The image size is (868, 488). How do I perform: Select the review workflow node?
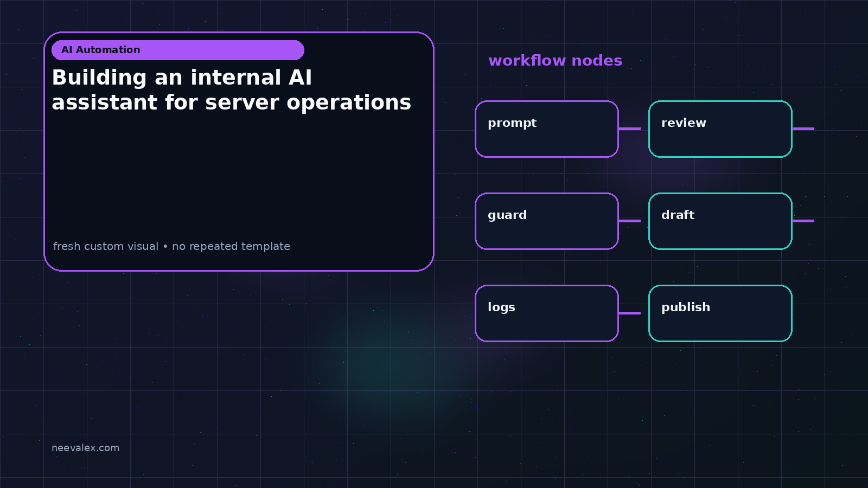click(720, 129)
